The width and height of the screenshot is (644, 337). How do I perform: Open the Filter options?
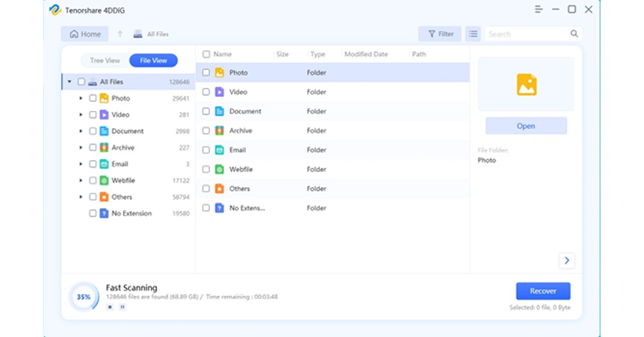click(440, 34)
